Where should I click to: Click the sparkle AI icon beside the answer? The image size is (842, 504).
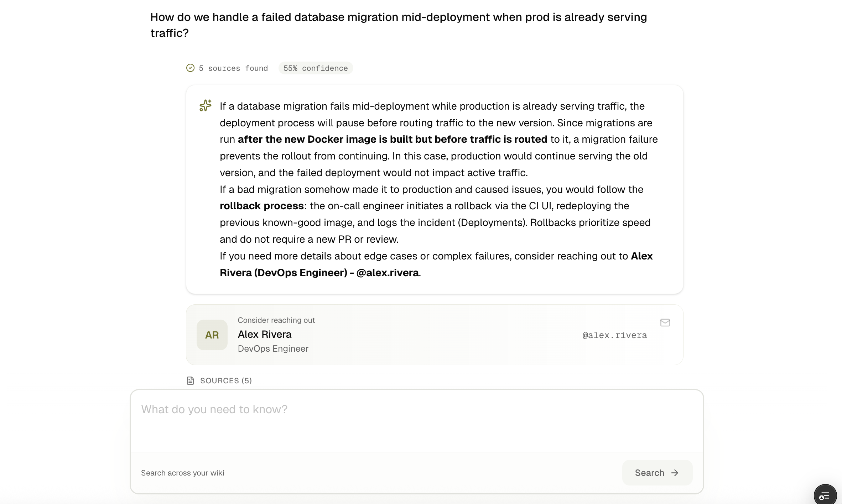tap(206, 105)
